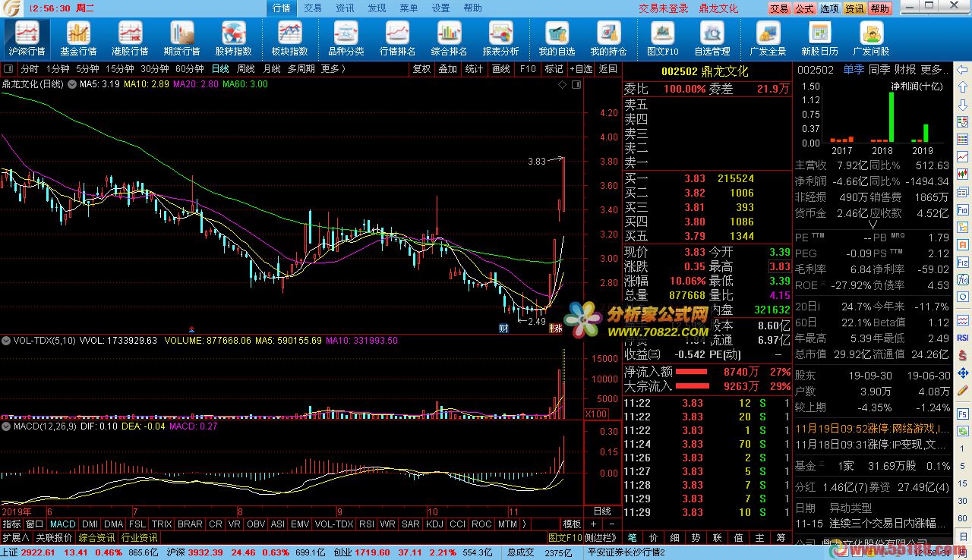This screenshot has height=560, width=972.
Task: Collapse the MACD indicator panel arrow
Action: 6,426
